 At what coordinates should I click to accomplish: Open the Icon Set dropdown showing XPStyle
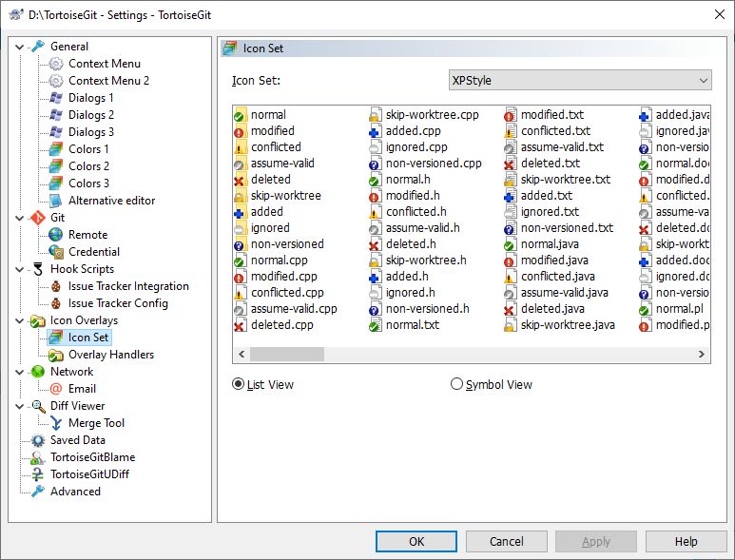[x=580, y=80]
